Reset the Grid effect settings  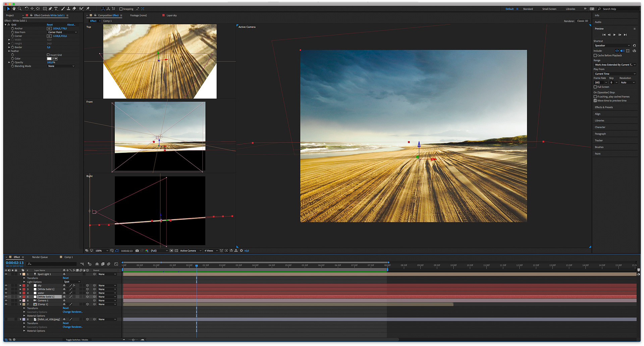coord(50,25)
